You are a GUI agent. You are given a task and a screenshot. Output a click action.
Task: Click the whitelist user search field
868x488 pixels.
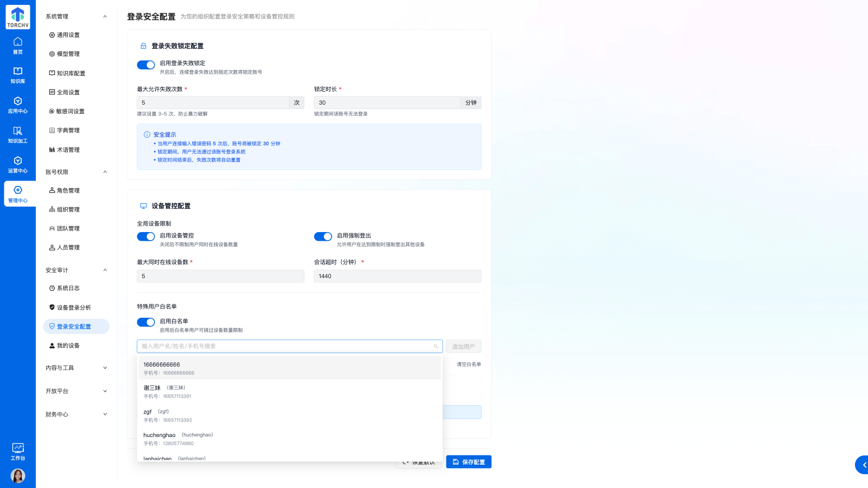tap(285, 346)
